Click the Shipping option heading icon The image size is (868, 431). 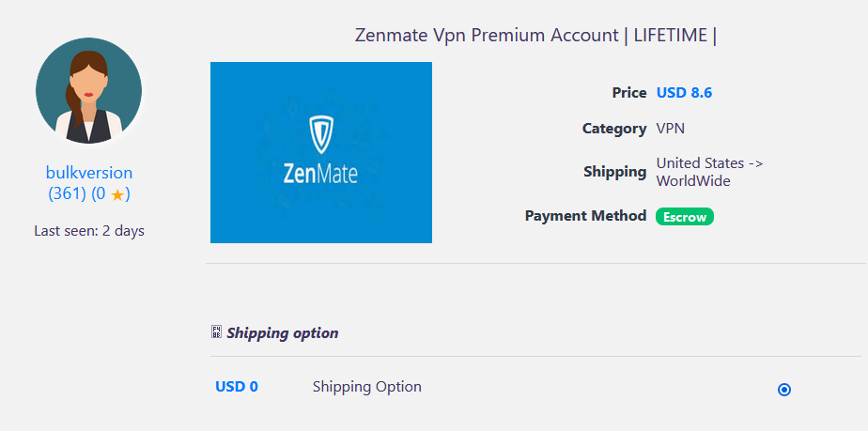pos(216,331)
